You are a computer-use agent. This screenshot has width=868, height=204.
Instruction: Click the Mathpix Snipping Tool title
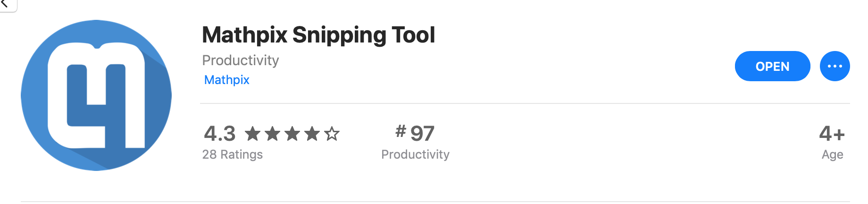tap(318, 35)
